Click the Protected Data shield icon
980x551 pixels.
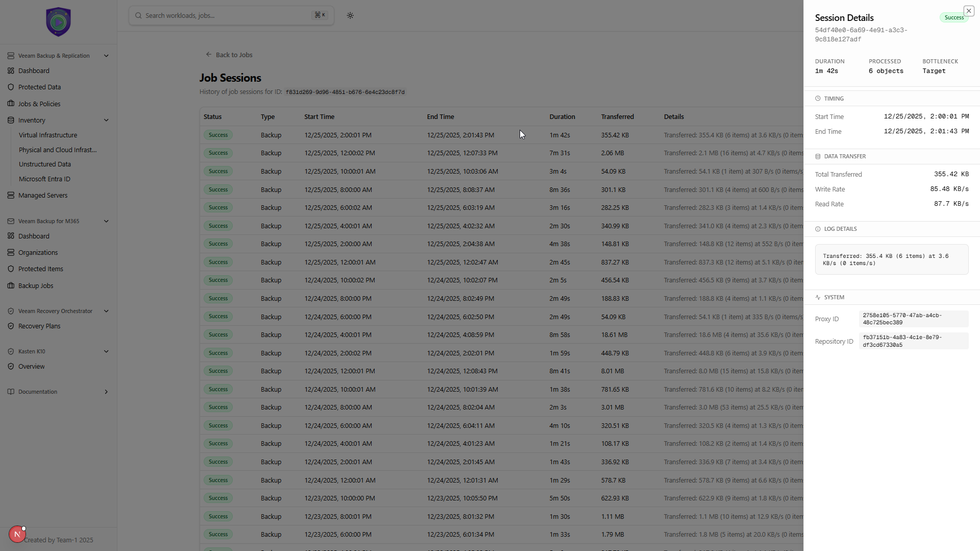coord(11,87)
